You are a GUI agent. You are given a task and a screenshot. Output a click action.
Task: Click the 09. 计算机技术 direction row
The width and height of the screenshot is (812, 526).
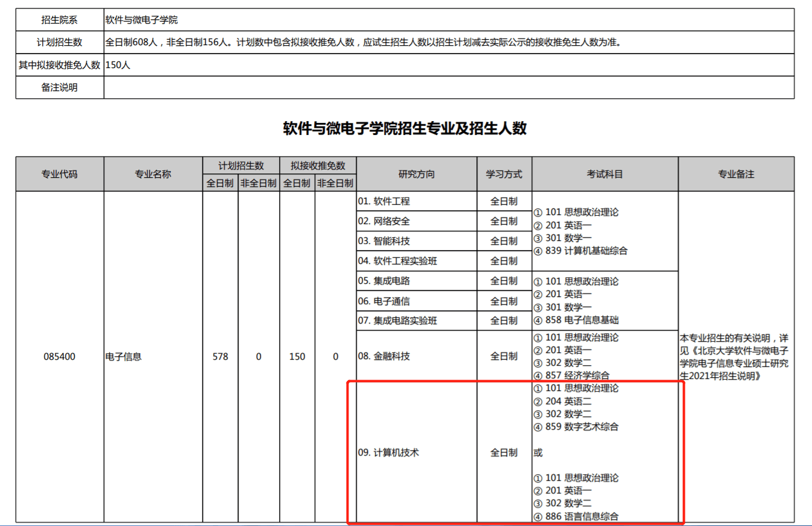[417, 452]
